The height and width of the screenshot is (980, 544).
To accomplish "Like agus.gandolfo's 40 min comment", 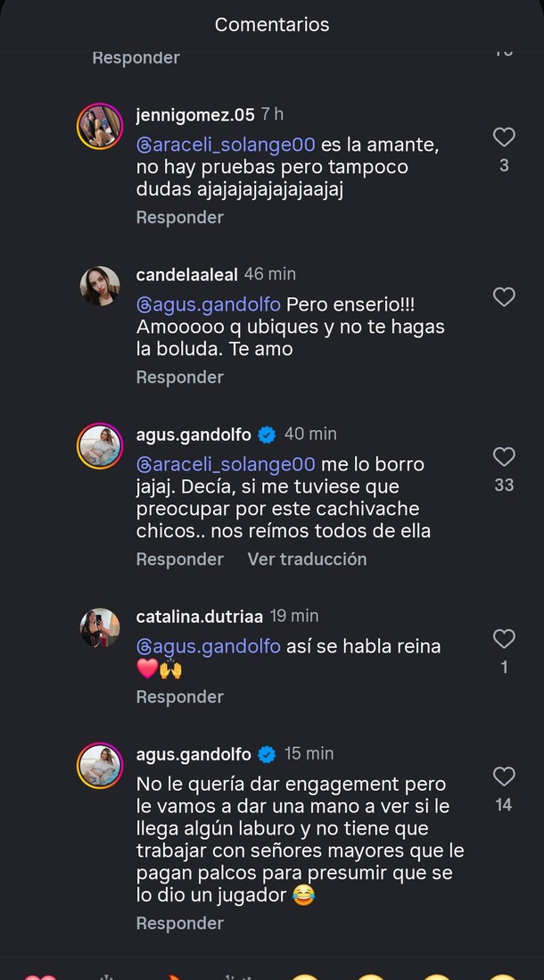I will click(504, 457).
